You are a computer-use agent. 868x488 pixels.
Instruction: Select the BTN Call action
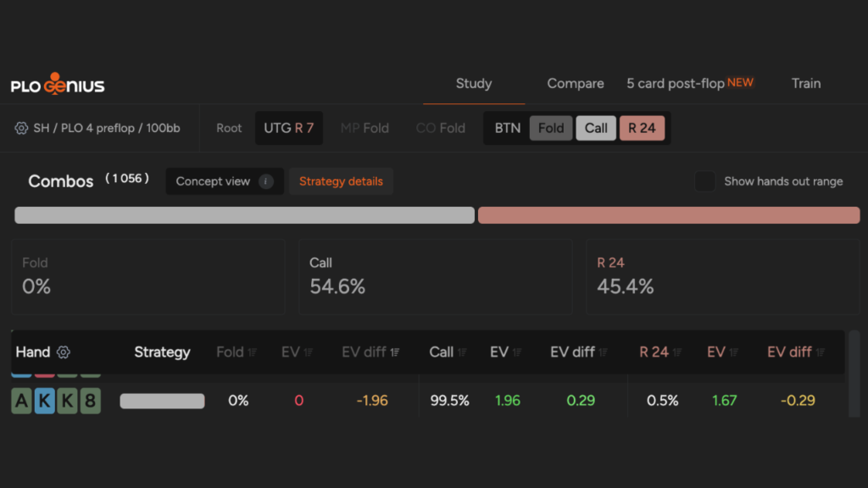596,129
